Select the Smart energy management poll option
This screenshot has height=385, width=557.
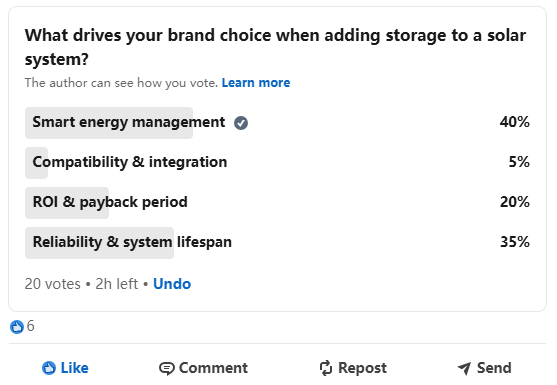(277, 123)
